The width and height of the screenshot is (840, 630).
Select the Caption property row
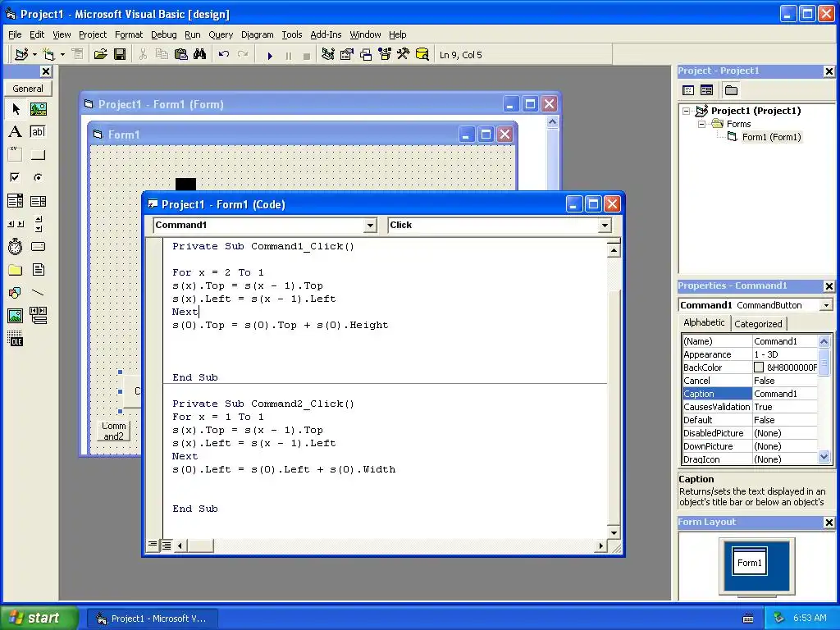click(750, 394)
